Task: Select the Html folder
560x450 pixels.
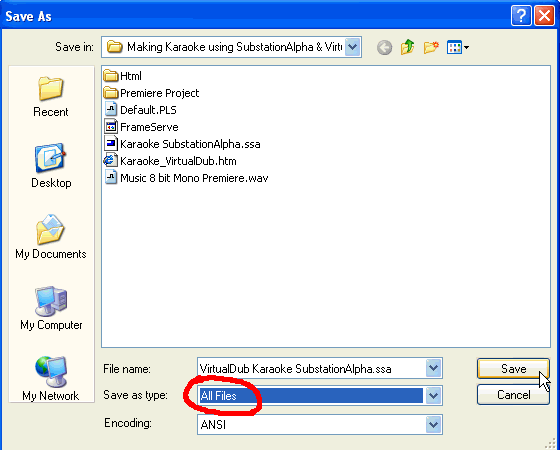Action: (x=122, y=76)
